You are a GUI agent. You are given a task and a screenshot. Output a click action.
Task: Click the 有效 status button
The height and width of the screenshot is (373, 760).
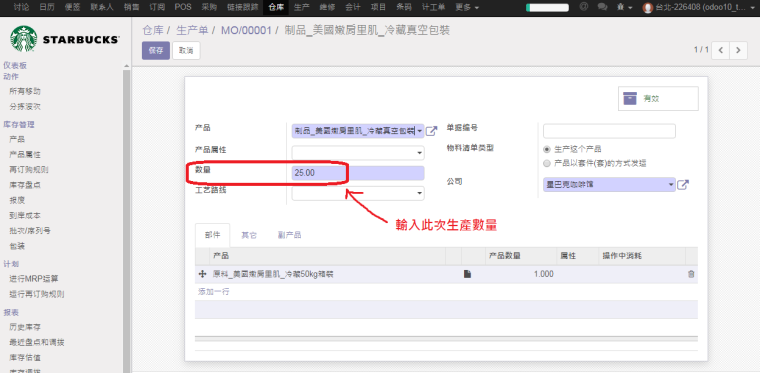point(658,98)
